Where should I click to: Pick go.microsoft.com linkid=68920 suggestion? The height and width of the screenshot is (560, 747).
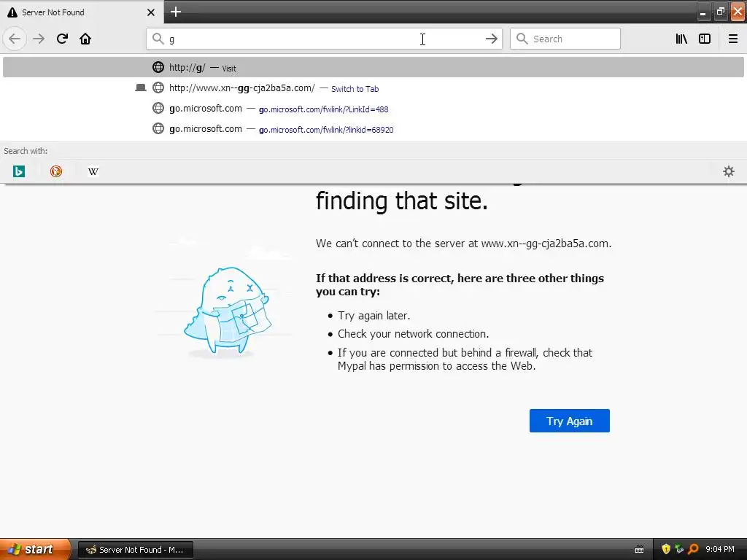click(x=373, y=128)
